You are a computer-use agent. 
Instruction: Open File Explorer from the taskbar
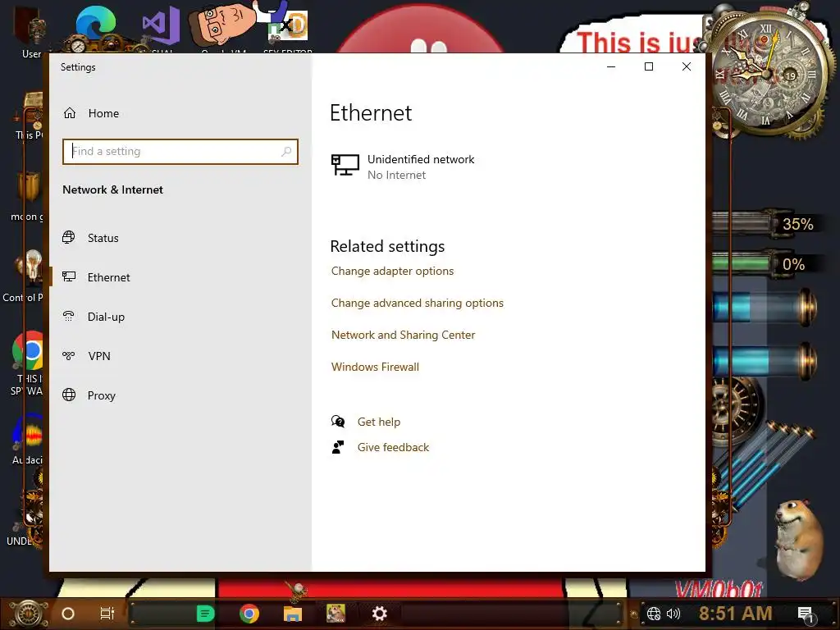pos(293,614)
